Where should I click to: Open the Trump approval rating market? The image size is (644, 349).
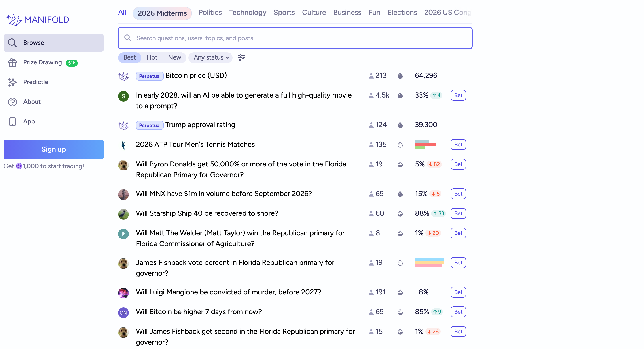tap(200, 125)
